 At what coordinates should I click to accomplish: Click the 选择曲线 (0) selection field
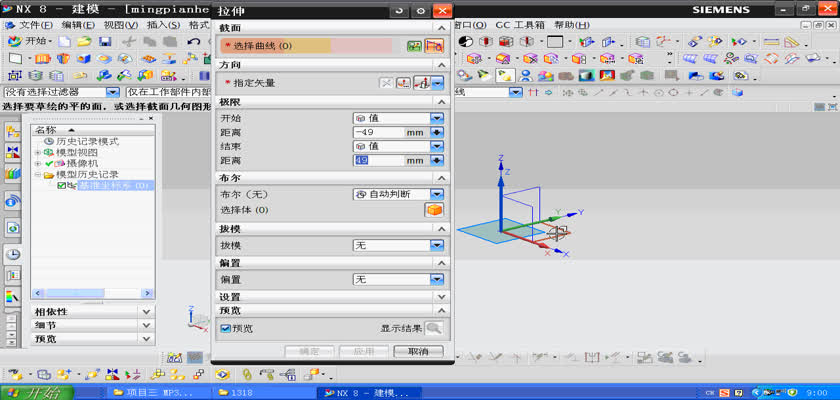306,46
